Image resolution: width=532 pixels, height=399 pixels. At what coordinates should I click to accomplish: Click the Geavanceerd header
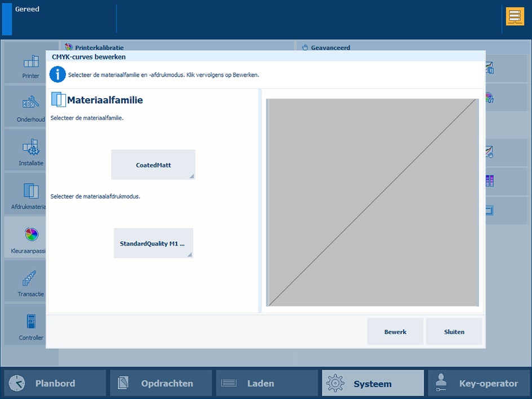tap(330, 47)
